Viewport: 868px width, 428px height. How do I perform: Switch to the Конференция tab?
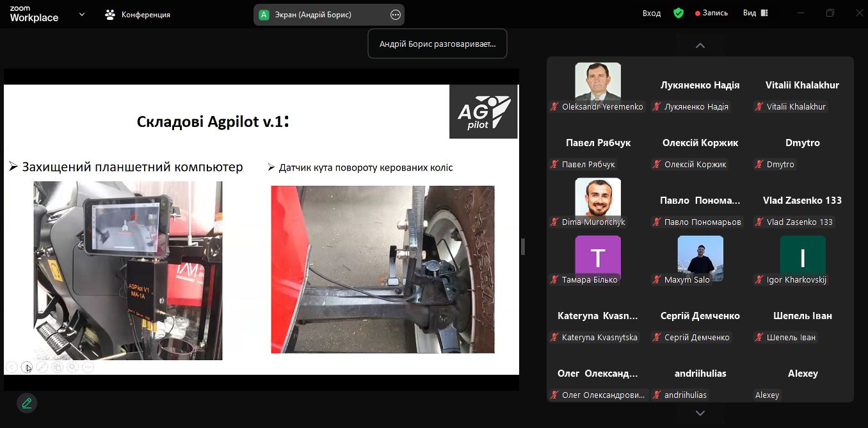coord(138,14)
